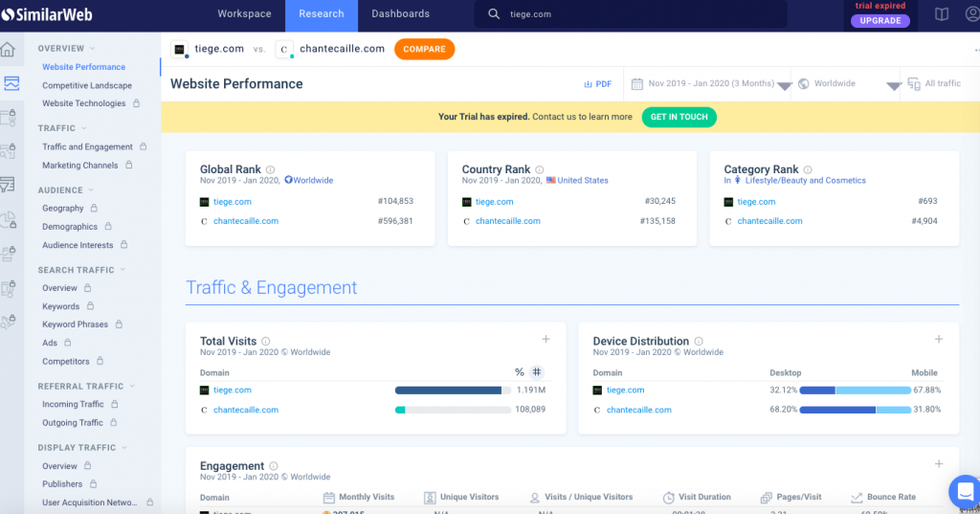The image size is (980, 514).
Task: Collapse the OVERVIEW sidebar section
Action: (x=93, y=48)
